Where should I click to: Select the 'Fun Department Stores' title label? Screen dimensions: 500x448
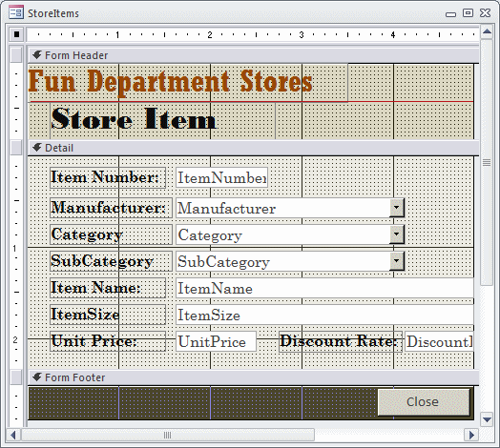click(x=188, y=82)
